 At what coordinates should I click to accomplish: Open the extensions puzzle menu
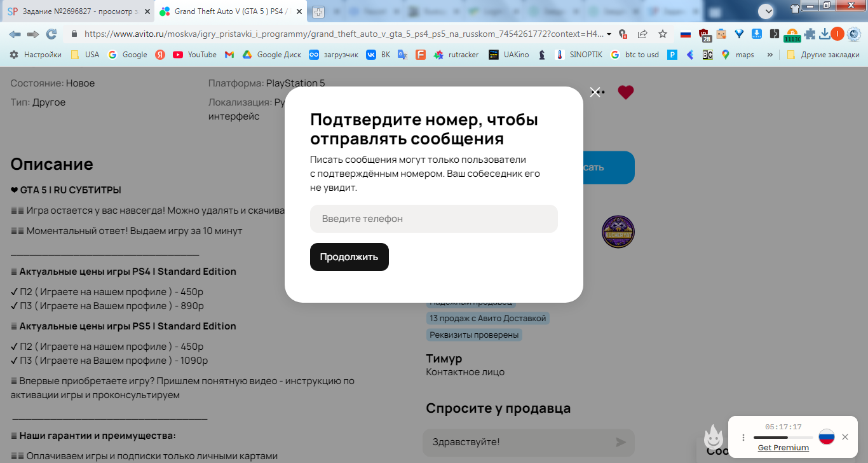(810, 34)
